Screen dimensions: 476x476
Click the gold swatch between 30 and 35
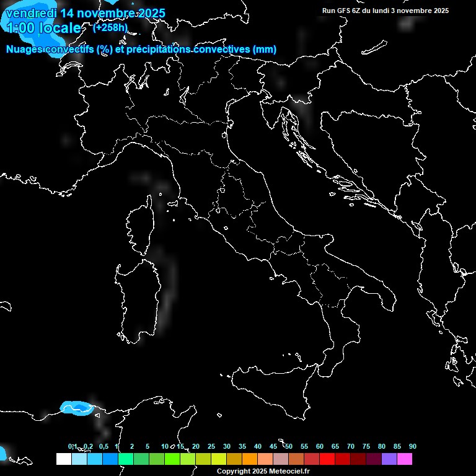pyautogui.click(x=234, y=459)
